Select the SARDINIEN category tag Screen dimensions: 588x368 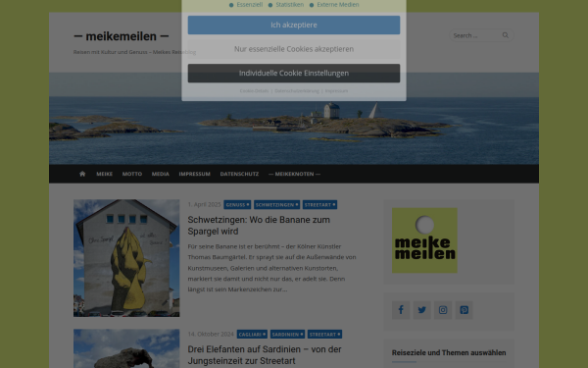[x=287, y=335]
